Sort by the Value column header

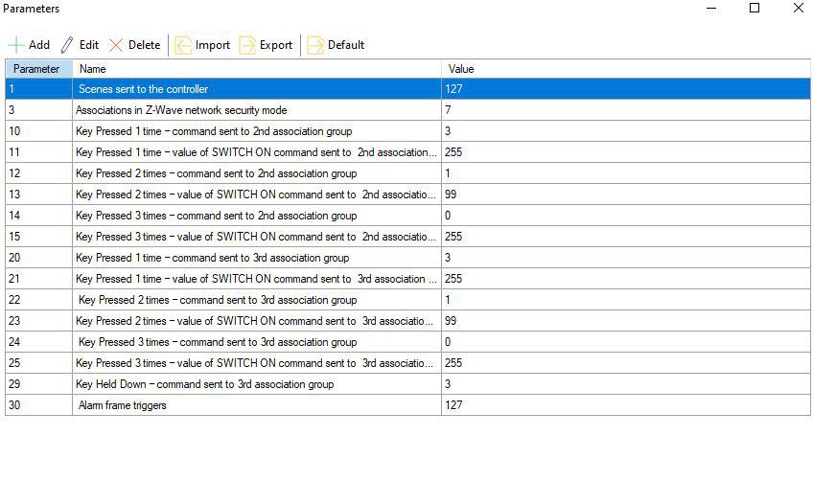pos(626,69)
